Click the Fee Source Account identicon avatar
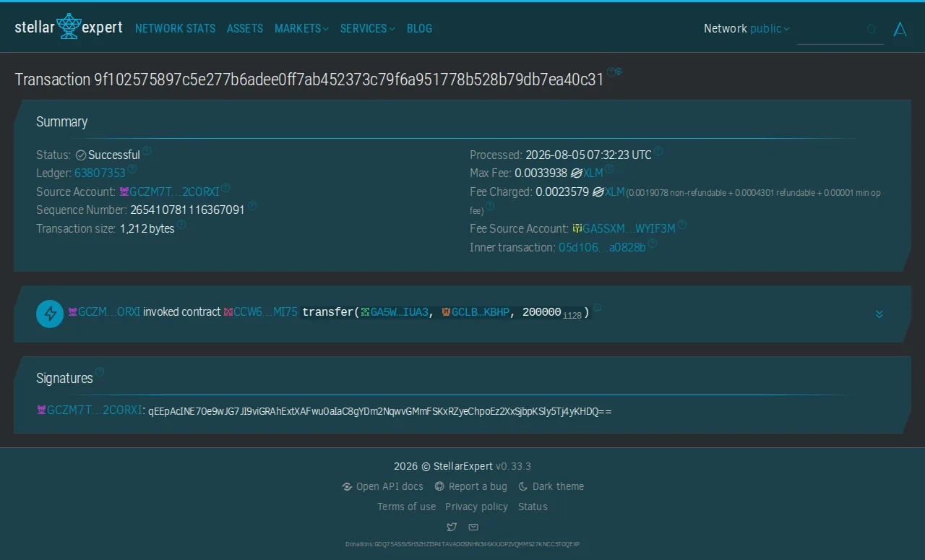The width and height of the screenshot is (925, 560). 577,228
